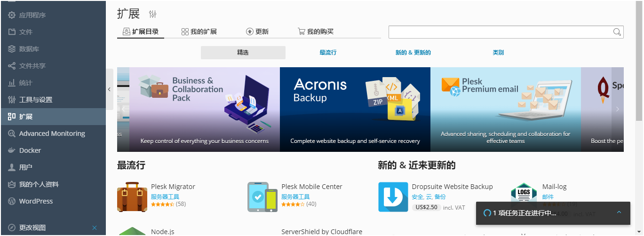Viewport: 644px width, 236px height.
Task: Select the 新的 & 更新的 filter tab
Action: 413,53
